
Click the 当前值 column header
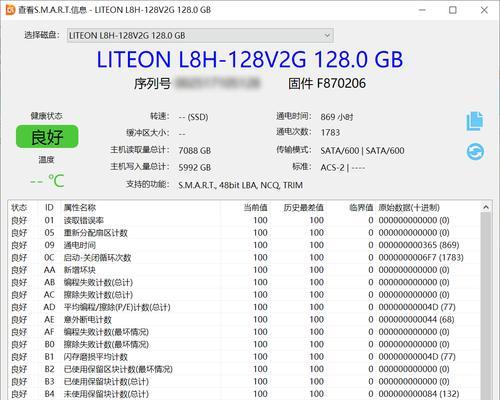(x=255, y=208)
